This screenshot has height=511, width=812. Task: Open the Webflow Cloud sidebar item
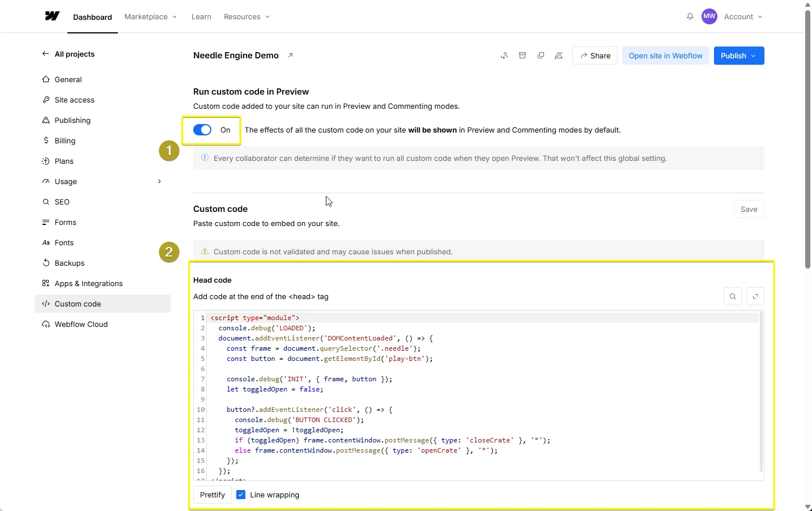[x=103, y=324]
